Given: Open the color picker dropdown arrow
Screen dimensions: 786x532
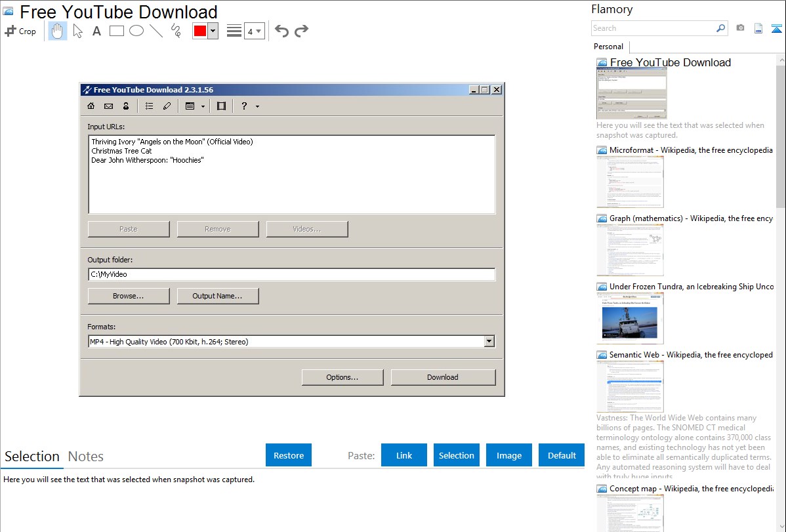Looking at the screenshot, I should point(213,31).
